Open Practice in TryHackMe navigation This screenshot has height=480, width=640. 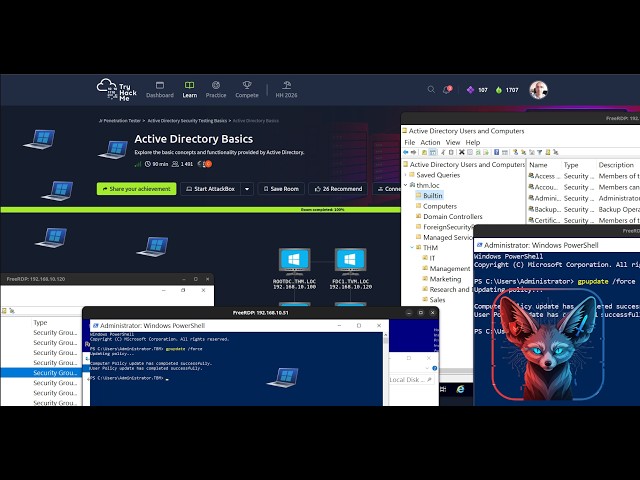[216, 90]
